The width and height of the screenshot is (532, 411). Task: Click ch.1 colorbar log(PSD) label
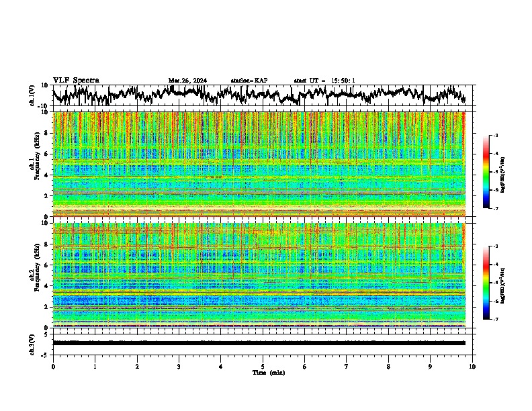pyautogui.click(x=502, y=175)
